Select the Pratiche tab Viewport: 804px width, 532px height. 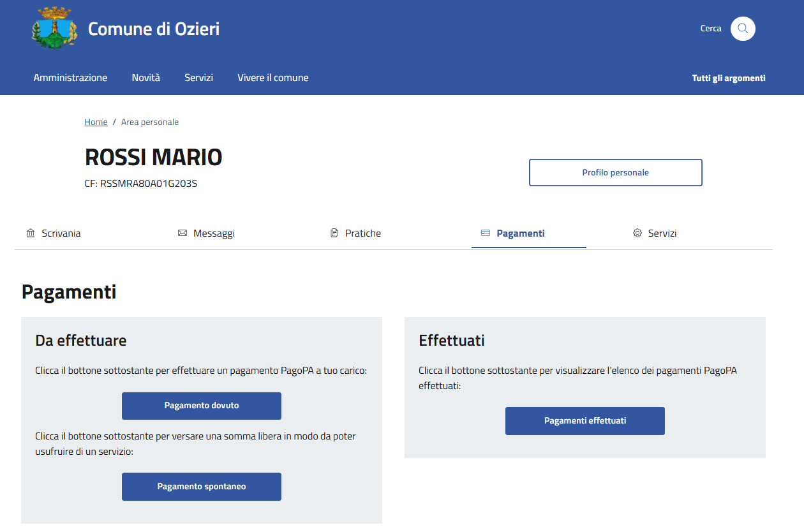pos(355,233)
